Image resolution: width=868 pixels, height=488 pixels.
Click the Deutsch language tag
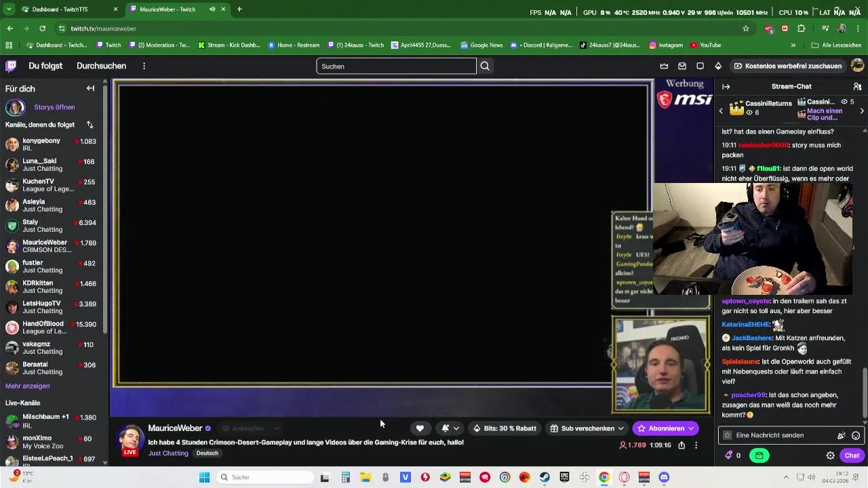pos(208,453)
